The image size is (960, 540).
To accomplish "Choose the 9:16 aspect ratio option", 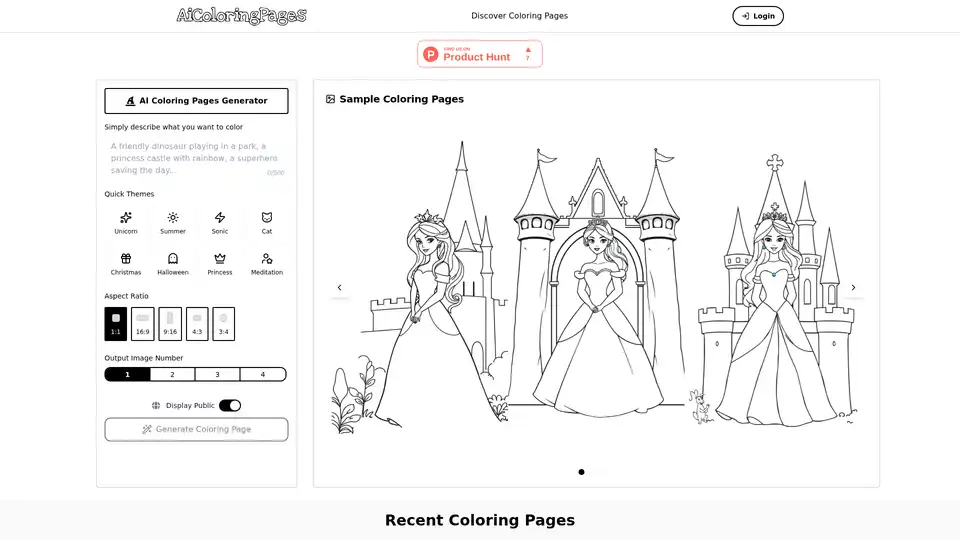I will 170,323.
